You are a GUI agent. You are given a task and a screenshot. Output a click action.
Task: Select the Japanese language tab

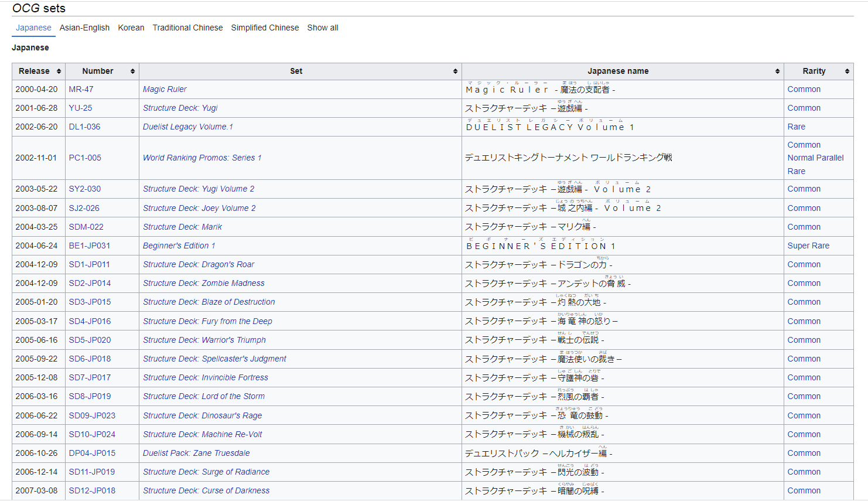pyautogui.click(x=33, y=28)
